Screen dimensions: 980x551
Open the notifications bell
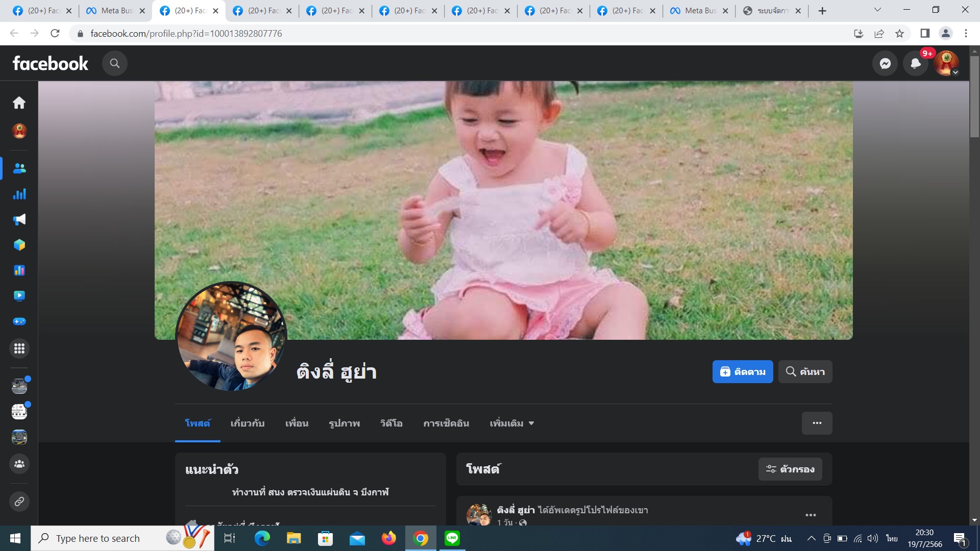(916, 63)
